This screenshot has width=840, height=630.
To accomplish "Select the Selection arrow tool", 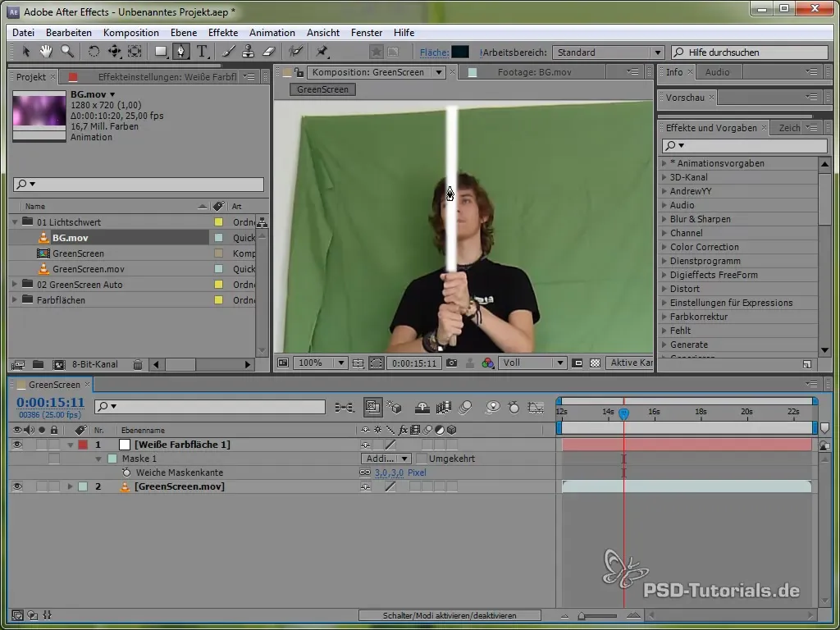I will point(25,52).
